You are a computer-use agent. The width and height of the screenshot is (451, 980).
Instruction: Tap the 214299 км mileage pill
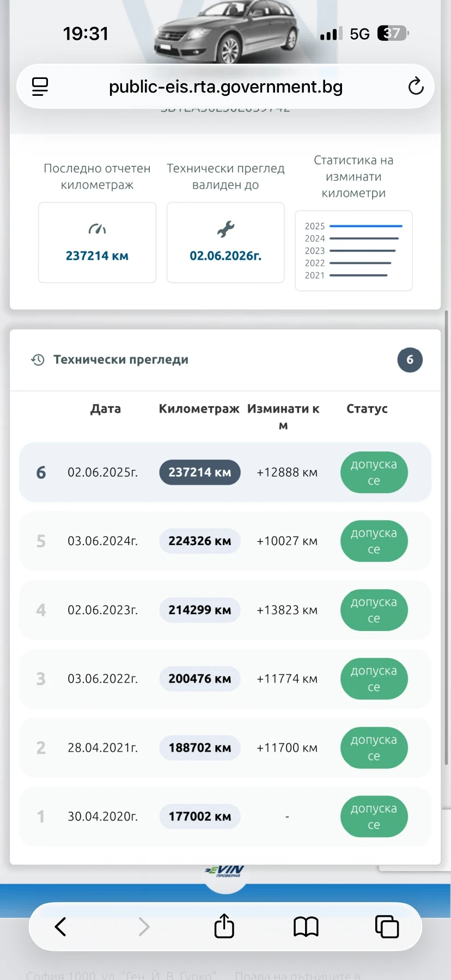click(x=199, y=610)
